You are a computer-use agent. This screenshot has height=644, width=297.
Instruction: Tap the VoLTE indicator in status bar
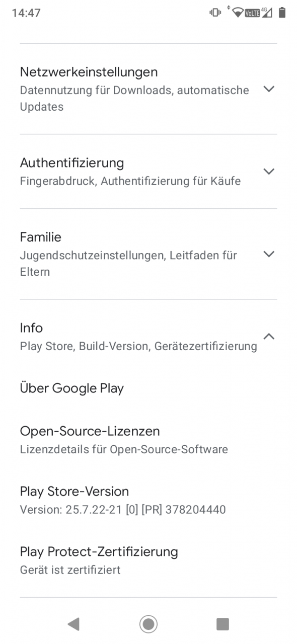coord(253,14)
